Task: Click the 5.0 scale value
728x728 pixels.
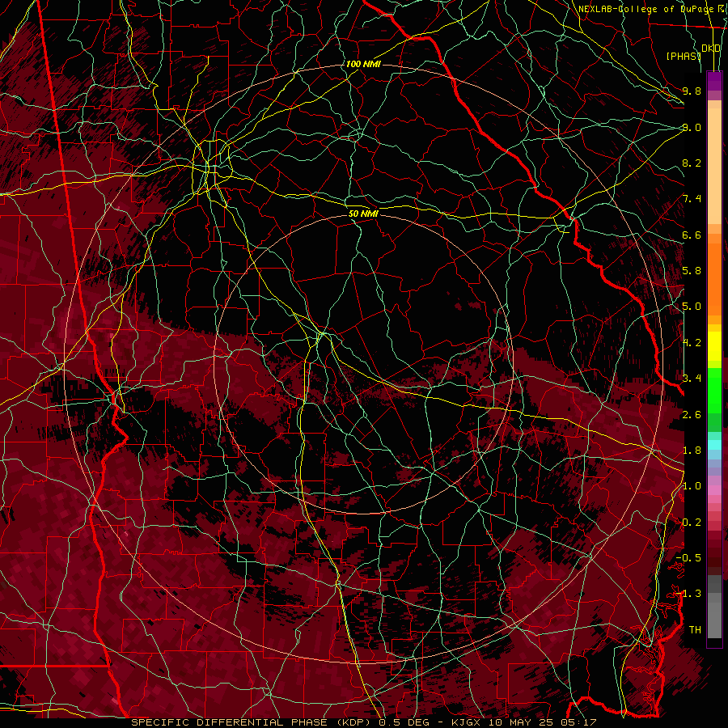Action: pos(692,307)
